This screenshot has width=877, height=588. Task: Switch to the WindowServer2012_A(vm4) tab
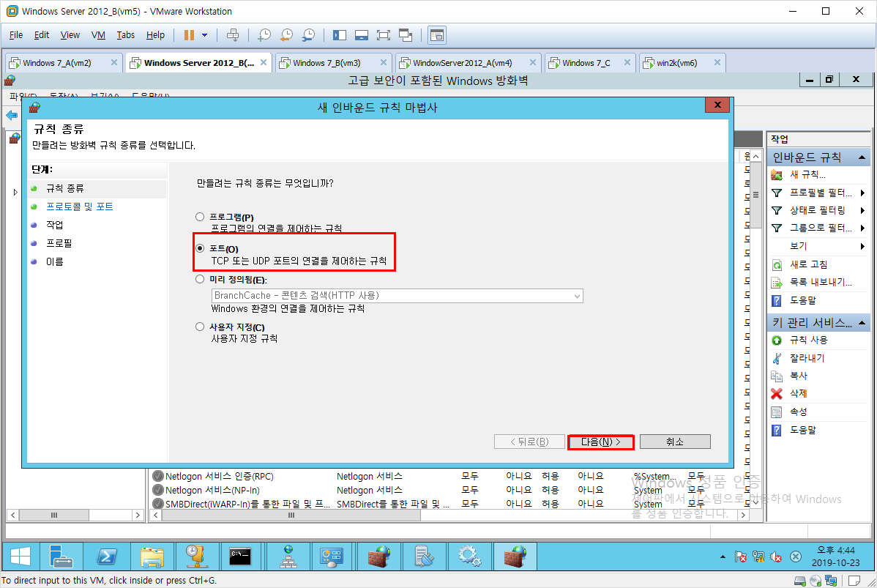[x=462, y=63]
